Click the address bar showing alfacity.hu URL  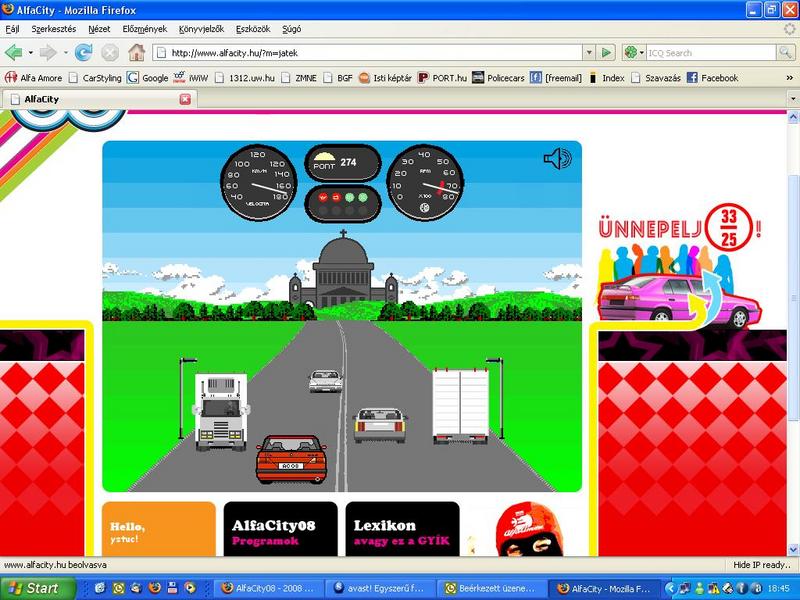(367, 53)
